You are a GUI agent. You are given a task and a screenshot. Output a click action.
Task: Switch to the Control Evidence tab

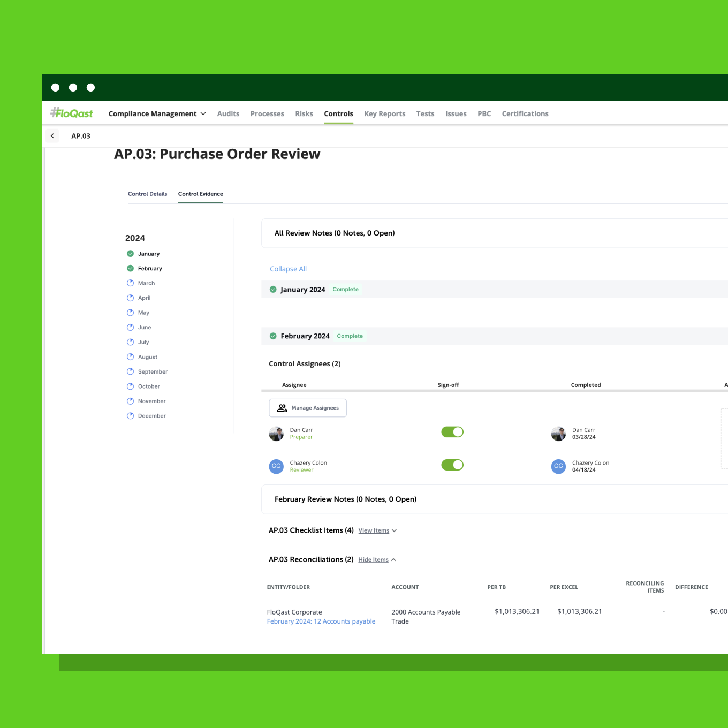coord(201,194)
